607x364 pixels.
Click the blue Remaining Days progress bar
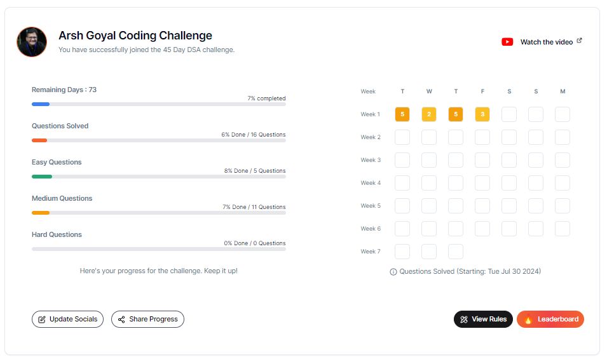point(41,104)
